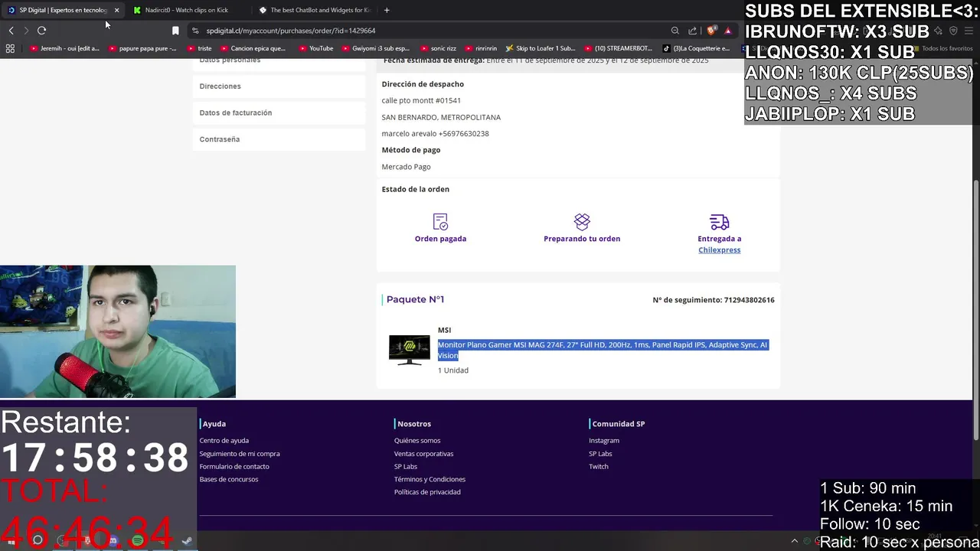Screen dimensions: 980x551
Task: Open SP Labs link under Comunidad SP
Action: [x=600, y=454]
